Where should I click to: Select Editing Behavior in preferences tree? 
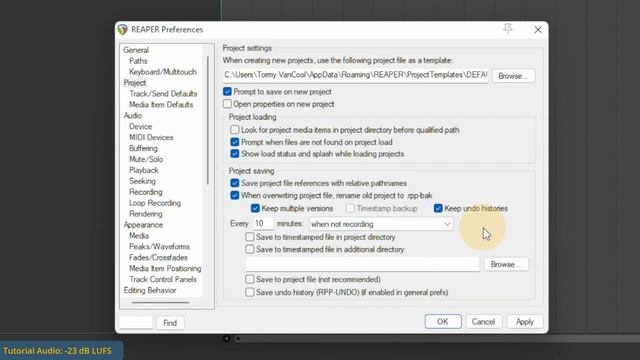click(150, 291)
